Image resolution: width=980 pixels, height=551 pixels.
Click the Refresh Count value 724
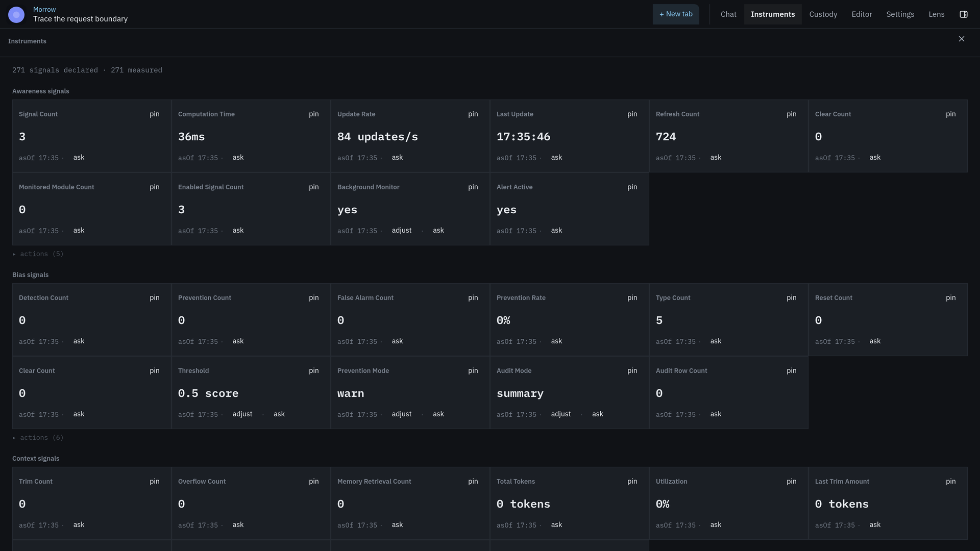click(x=666, y=137)
